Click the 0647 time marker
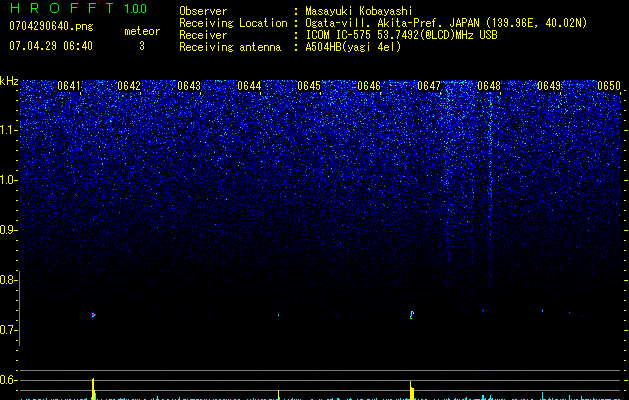 tap(429, 86)
